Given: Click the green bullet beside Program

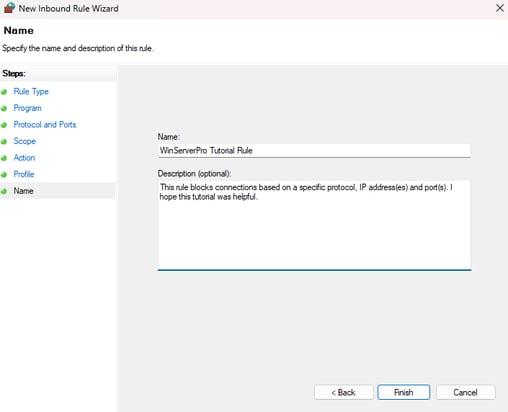Looking at the screenshot, I should click(4, 109).
